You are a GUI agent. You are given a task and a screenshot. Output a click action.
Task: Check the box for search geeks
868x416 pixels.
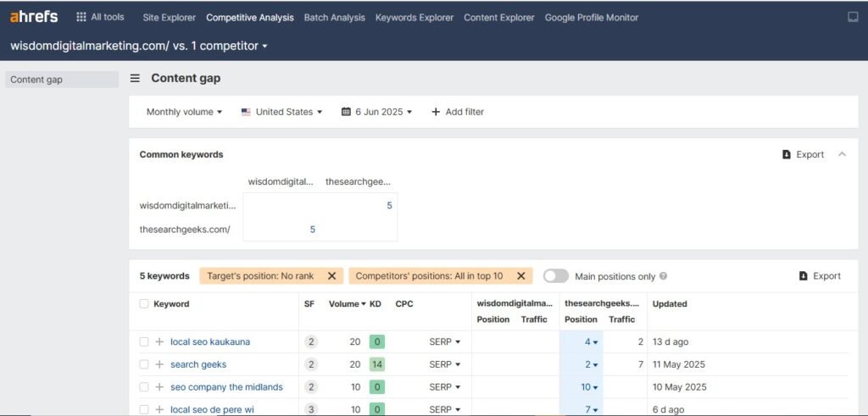click(144, 364)
